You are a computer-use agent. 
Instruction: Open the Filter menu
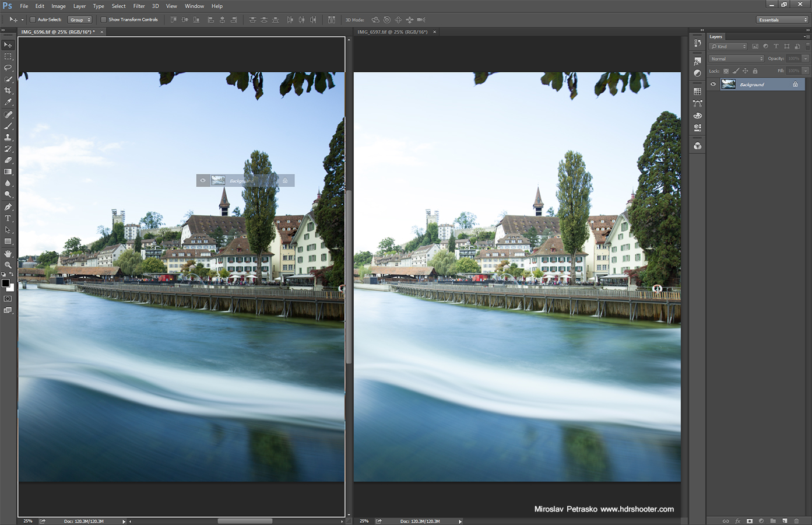click(139, 6)
